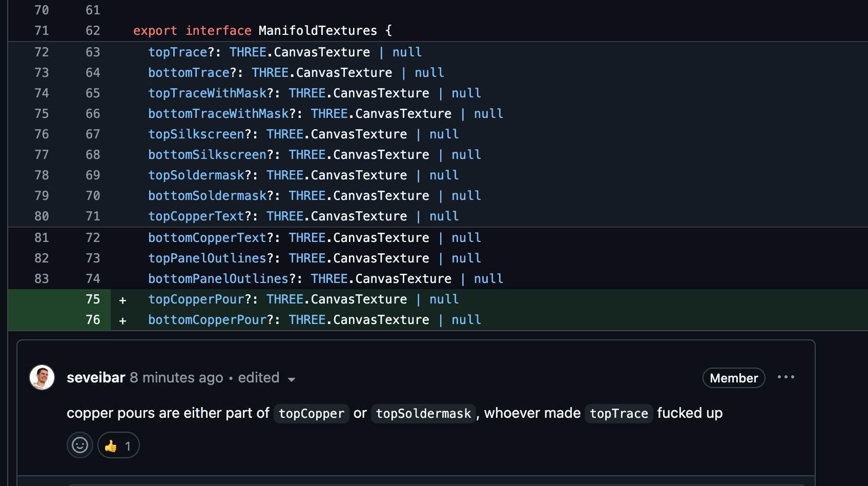Select line number 76 beside bottomCopperPour
The height and width of the screenshot is (486, 868).
pos(93,320)
